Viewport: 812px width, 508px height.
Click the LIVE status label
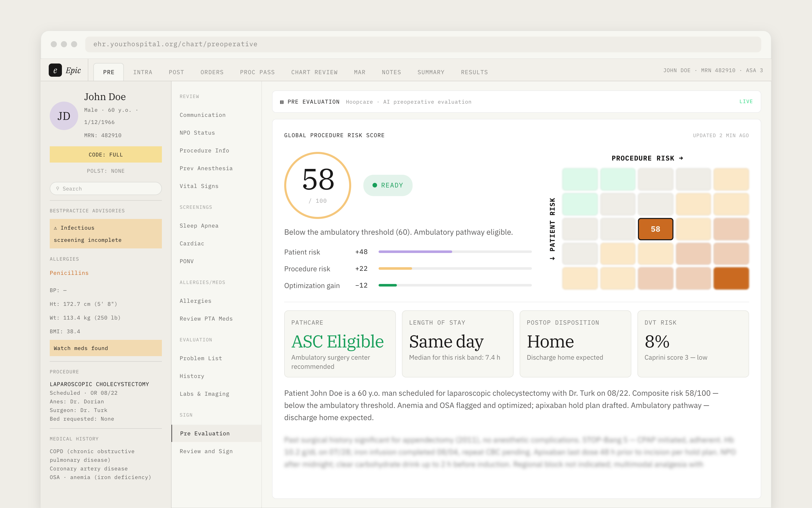(746, 101)
